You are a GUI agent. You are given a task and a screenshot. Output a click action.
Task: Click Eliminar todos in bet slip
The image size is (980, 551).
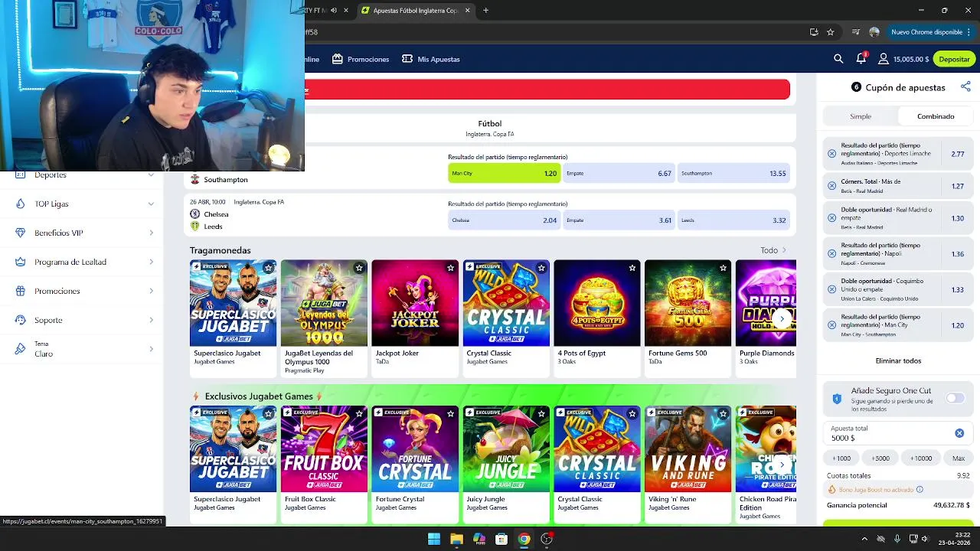(898, 360)
